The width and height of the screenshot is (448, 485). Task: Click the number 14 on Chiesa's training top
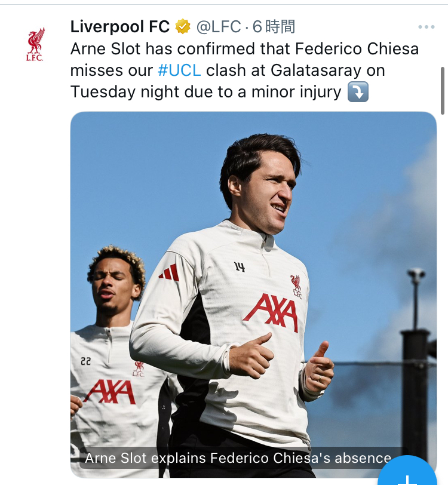(240, 267)
